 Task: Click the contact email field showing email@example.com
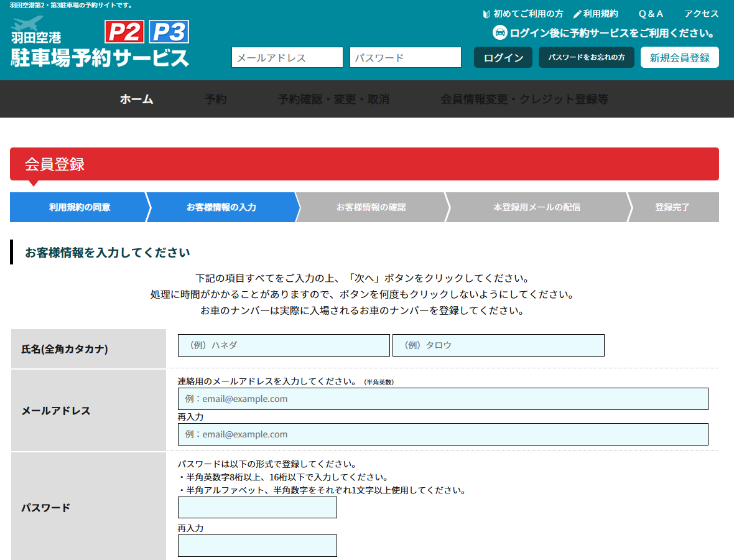tap(443, 399)
